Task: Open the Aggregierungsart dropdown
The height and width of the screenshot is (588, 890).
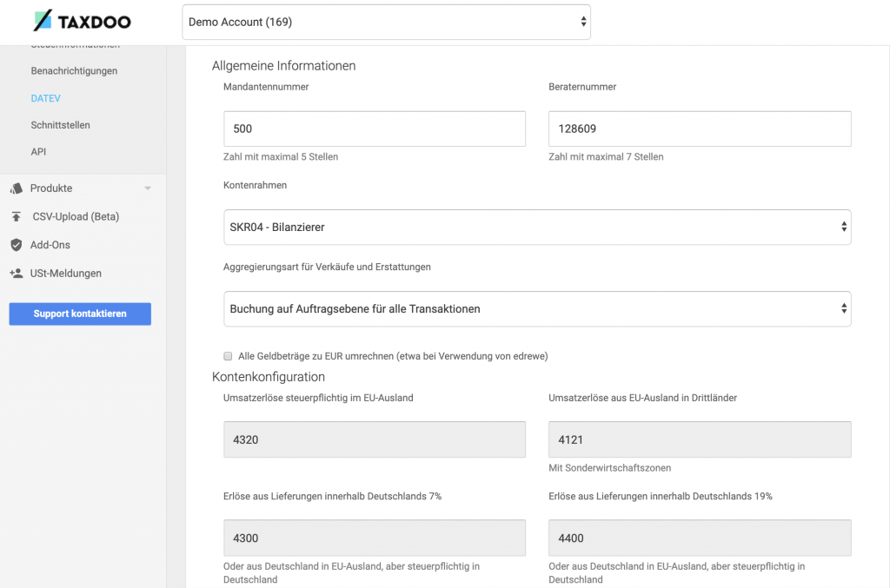Action: pos(537,309)
